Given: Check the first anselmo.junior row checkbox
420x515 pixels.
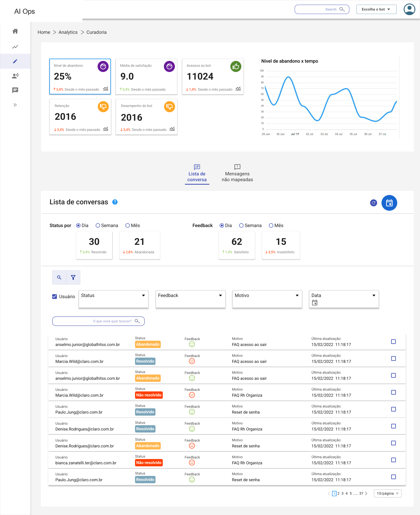Looking at the screenshot, I should coord(394,341).
